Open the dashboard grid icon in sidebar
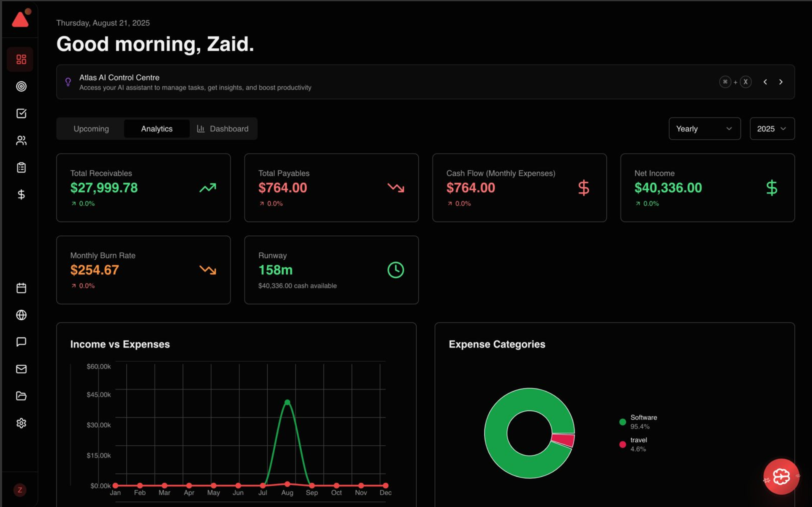812x507 pixels. click(21, 59)
